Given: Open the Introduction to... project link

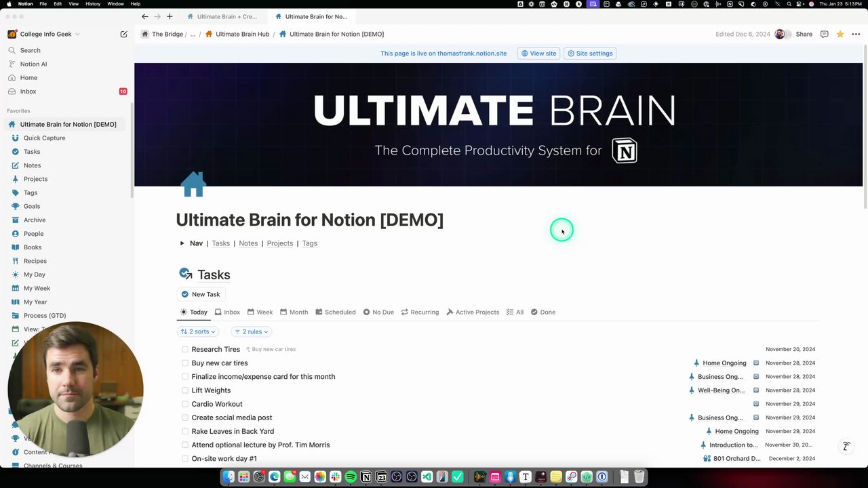Looking at the screenshot, I should 729,445.
